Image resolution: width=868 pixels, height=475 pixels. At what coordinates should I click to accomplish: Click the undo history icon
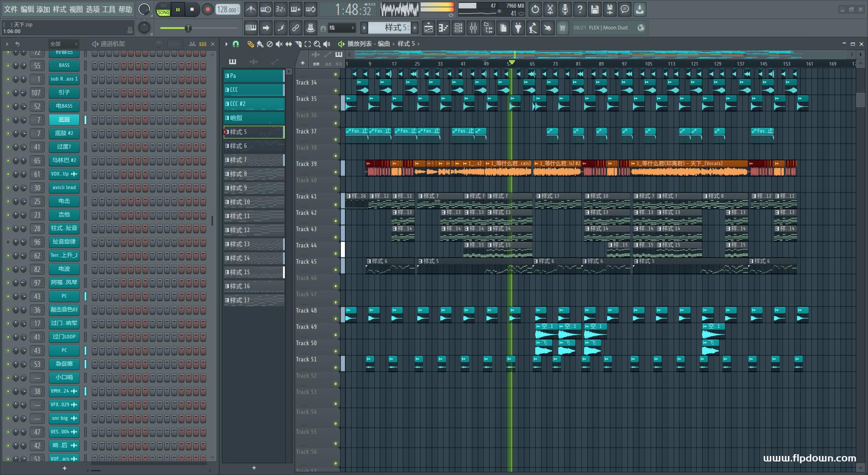(x=535, y=9)
